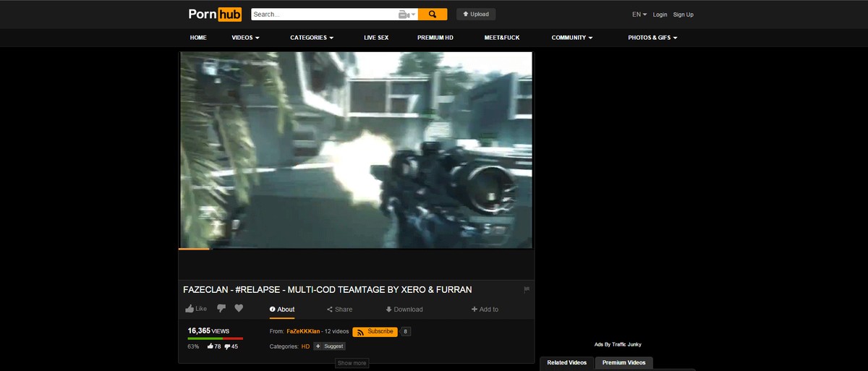Click the Ads By Traffic Junky text

[x=618, y=344]
